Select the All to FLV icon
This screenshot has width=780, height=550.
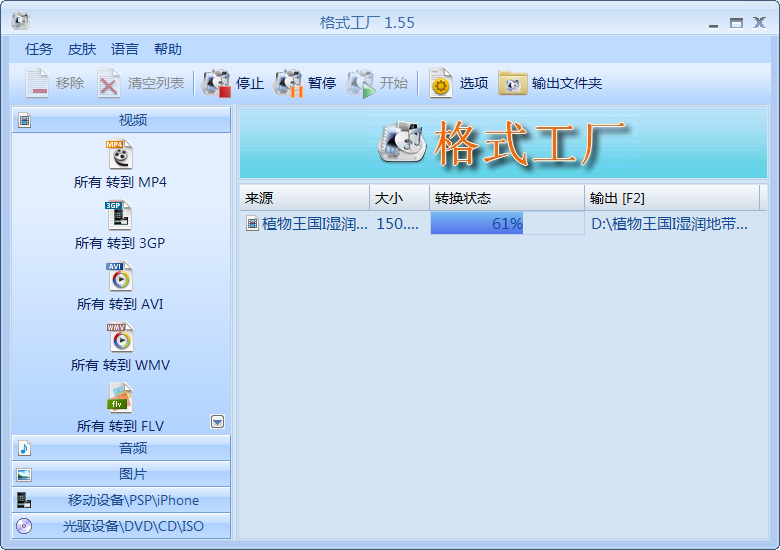click(x=120, y=398)
